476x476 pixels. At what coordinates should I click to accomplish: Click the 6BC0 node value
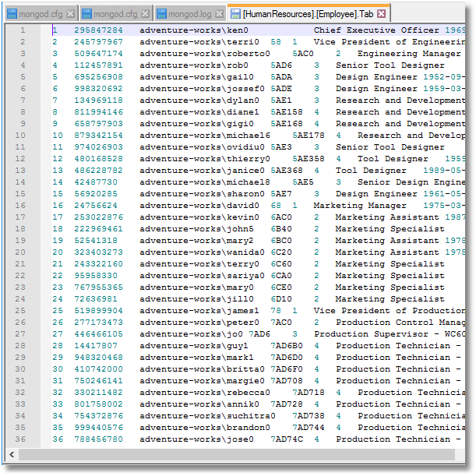pyautogui.click(x=281, y=241)
